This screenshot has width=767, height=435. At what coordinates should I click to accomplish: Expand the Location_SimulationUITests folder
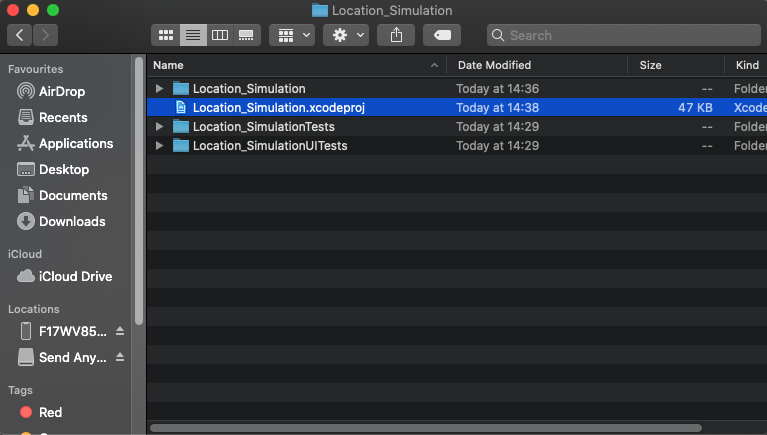pos(159,146)
